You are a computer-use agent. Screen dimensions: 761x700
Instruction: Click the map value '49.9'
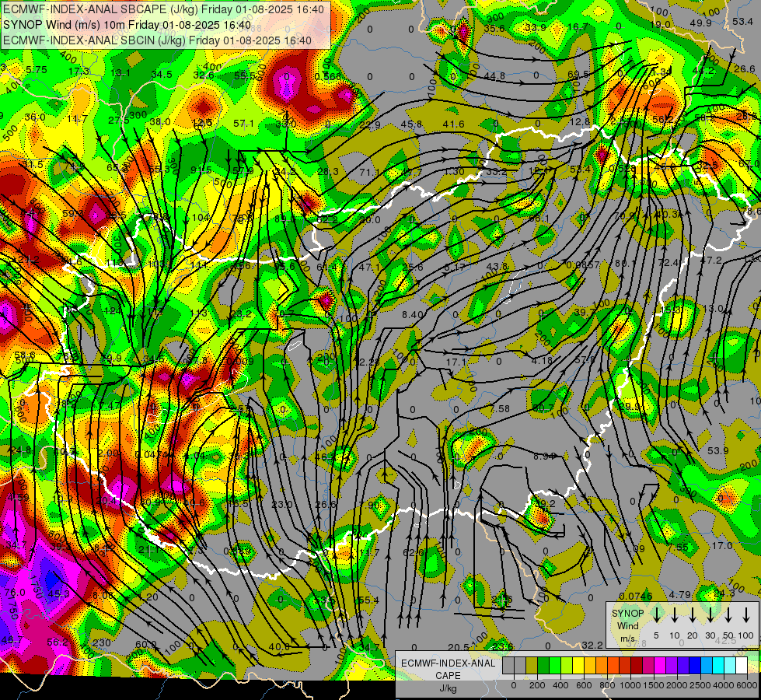tap(701, 23)
